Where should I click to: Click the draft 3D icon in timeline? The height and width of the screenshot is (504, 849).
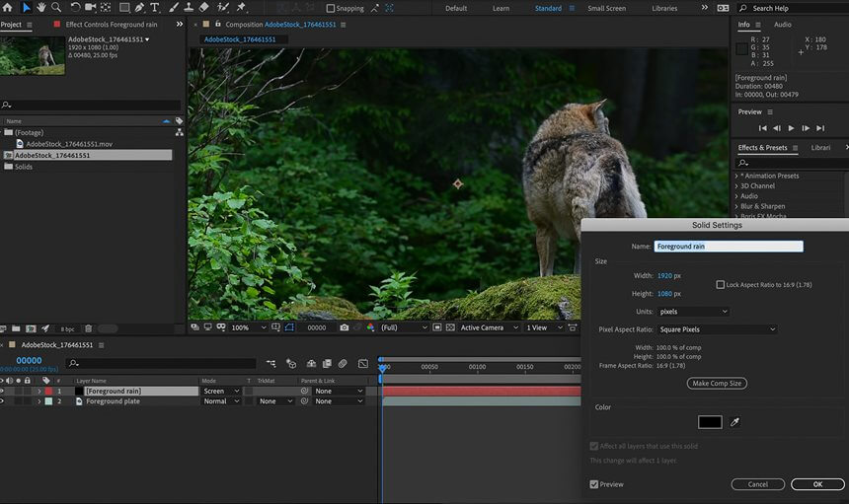point(291,363)
